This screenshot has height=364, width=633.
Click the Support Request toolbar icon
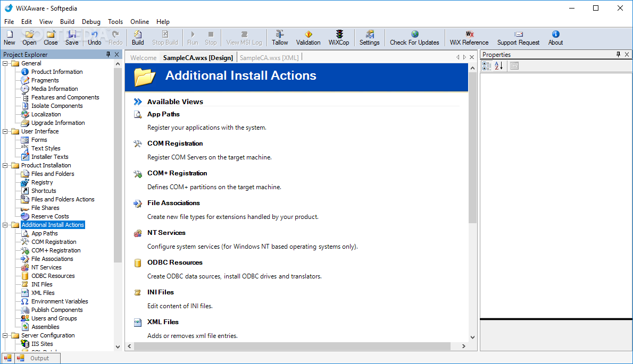click(x=518, y=38)
